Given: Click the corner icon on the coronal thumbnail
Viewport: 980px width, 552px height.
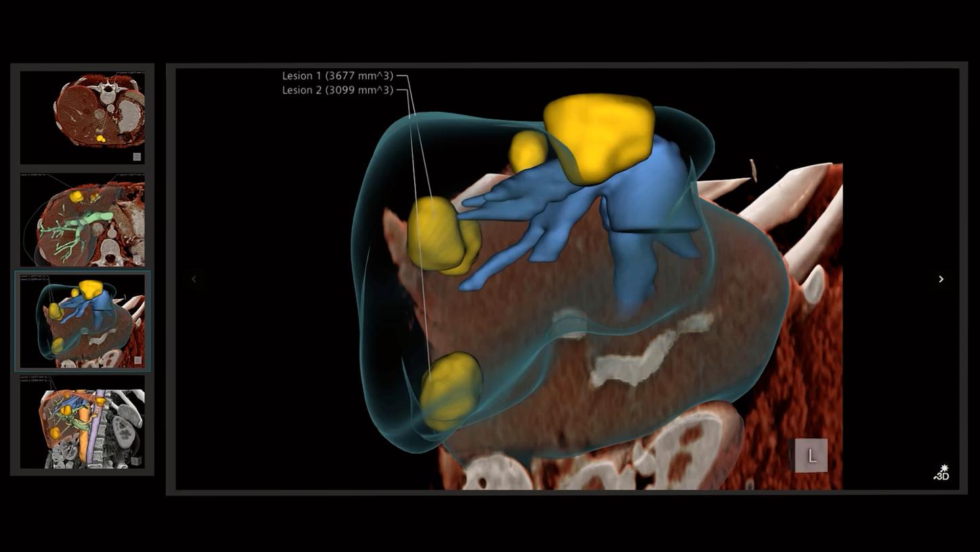Looking at the screenshot, I should coord(137,461).
